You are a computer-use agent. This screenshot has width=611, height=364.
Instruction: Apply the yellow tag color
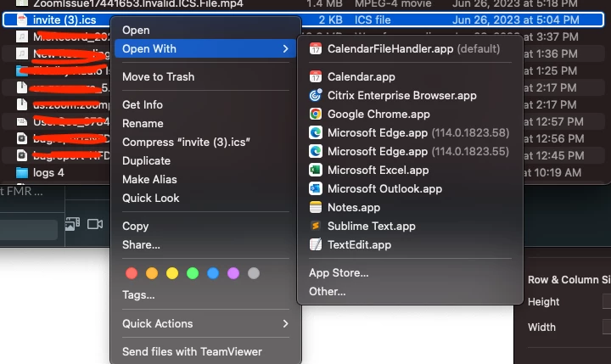click(172, 273)
